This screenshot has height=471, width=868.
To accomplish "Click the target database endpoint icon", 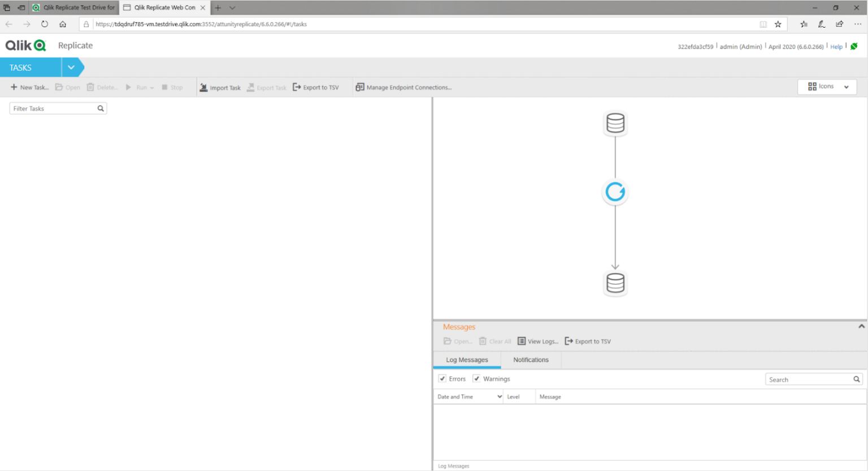I will 615,283.
